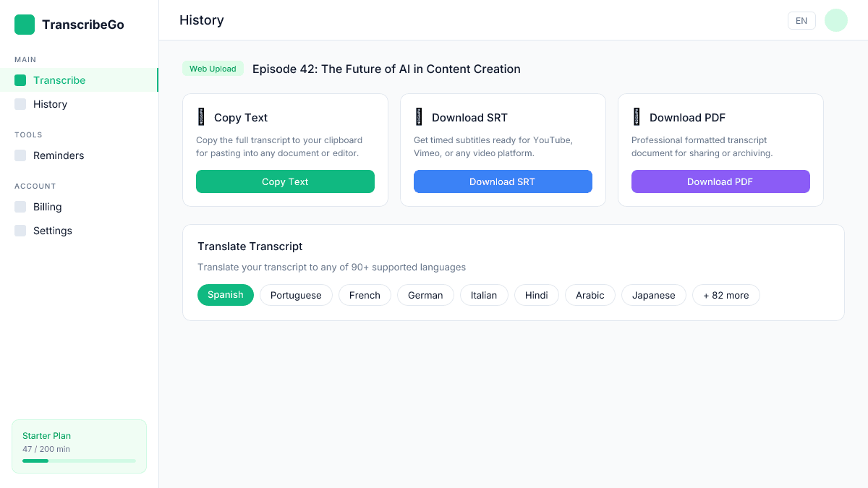Click the Settings icon in the sidebar

pos(20,231)
